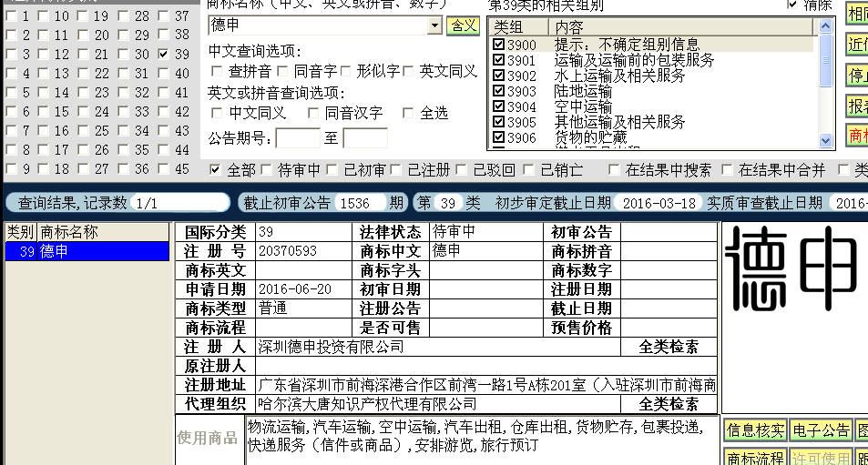Uncheck 全部 status filter
Screen dimensions: 868x465
coord(215,170)
